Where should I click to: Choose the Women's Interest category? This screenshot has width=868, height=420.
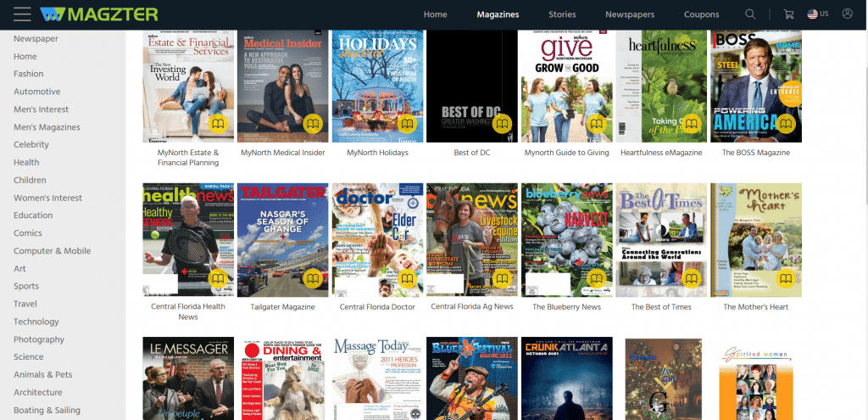[47, 198]
